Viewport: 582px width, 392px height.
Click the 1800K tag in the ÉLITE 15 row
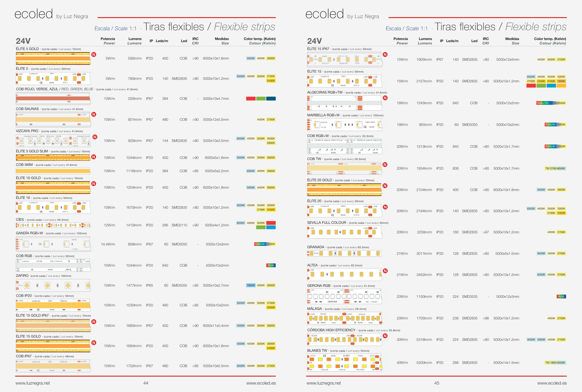pyautogui.click(x=561, y=81)
